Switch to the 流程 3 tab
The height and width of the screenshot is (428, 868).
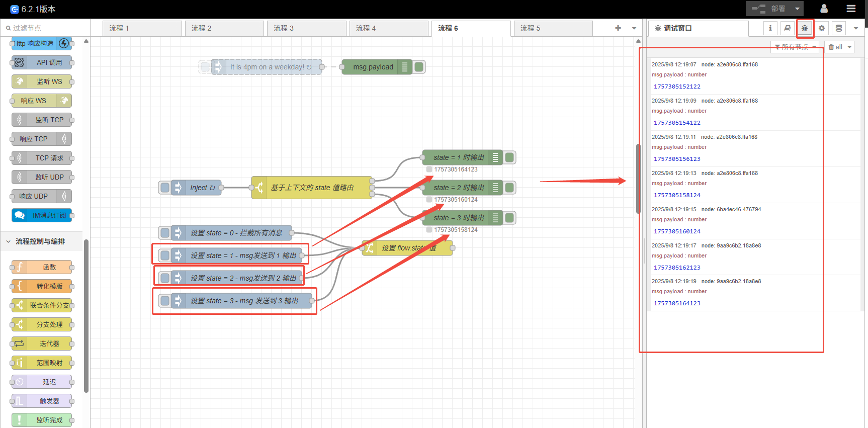[x=306, y=28]
